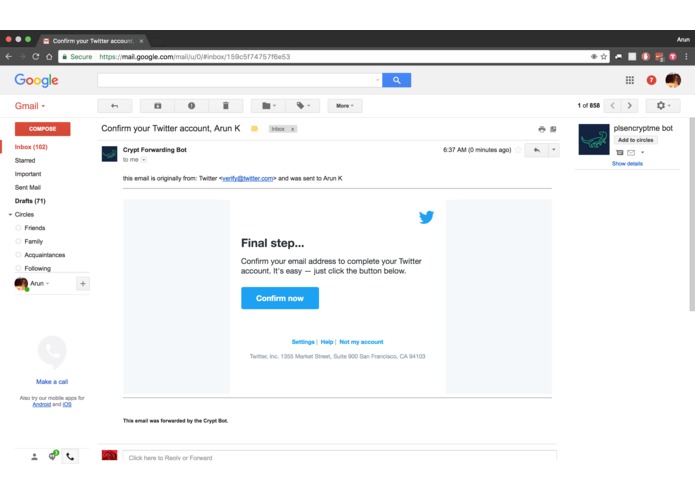Click the Confirm now button
The image size is (695, 494).
(x=280, y=298)
